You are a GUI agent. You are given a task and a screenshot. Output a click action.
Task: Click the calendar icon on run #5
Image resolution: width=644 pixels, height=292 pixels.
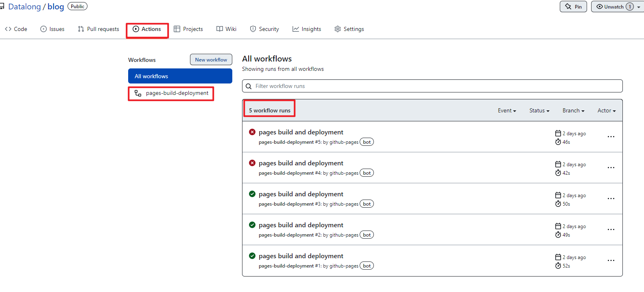558,134
